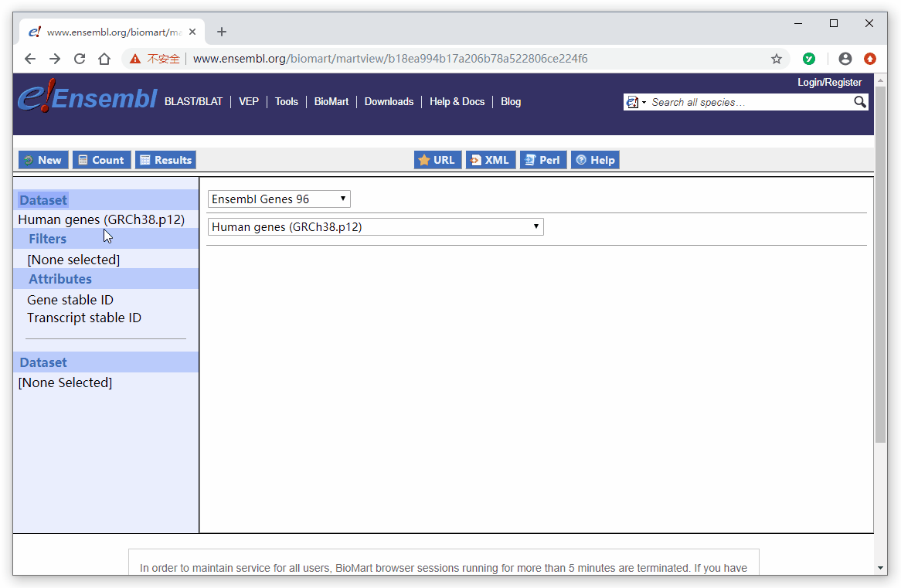Click the red browser update icon
Viewport: 901px width, 588px height.
click(x=870, y=59)
